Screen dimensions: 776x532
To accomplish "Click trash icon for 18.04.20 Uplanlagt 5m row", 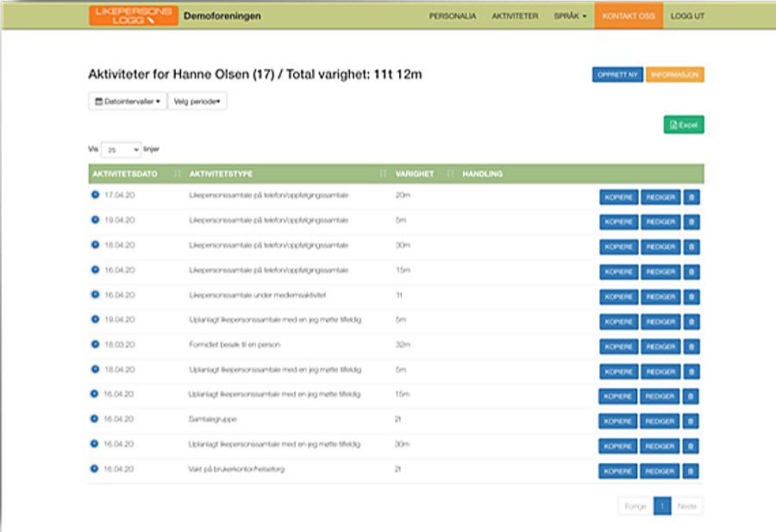I will tap(692, 372).
